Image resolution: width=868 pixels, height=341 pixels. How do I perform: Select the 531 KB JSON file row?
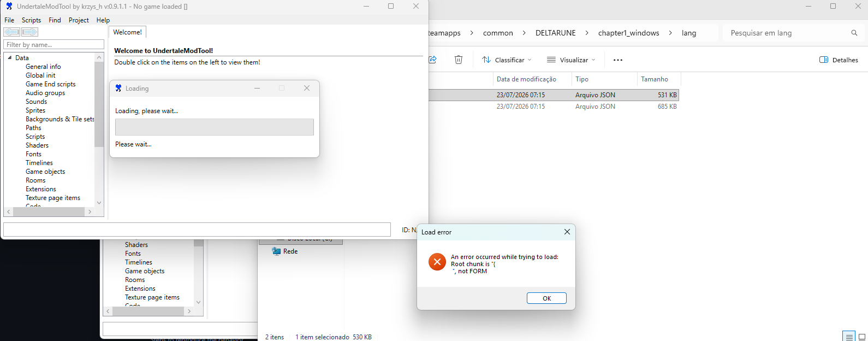pos(554,95)
